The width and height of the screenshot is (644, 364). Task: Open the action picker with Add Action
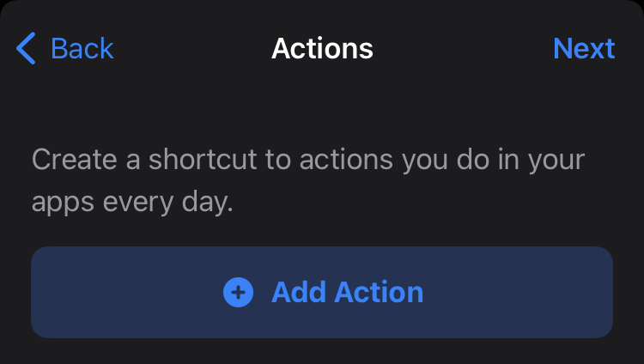click(x=322, y=293)
